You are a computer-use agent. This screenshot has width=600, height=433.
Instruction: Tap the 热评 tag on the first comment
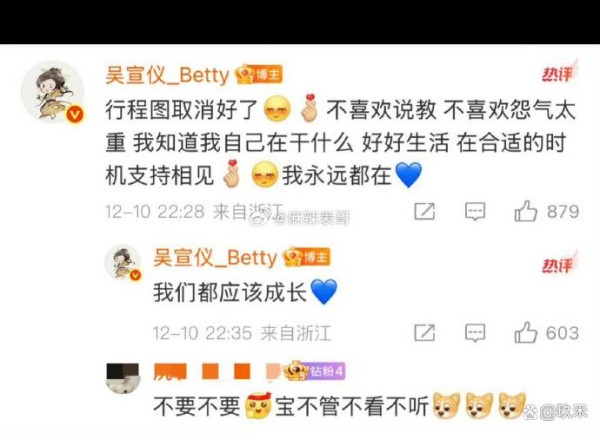coord(559,71)
